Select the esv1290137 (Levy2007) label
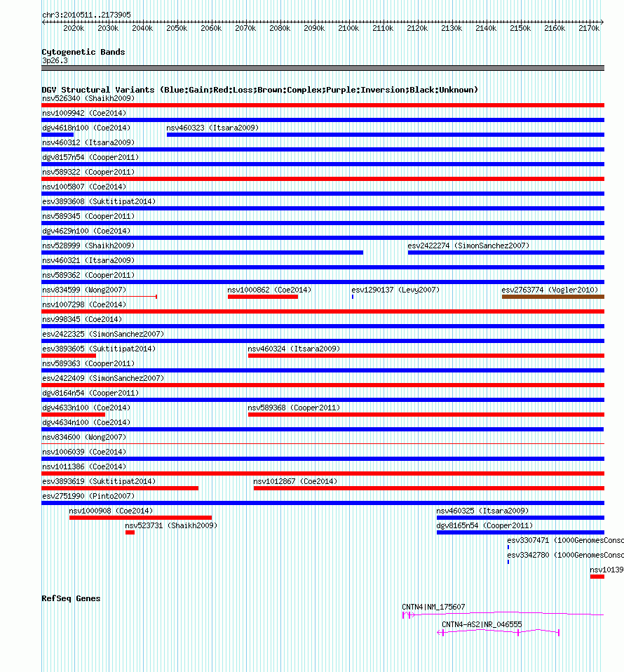The height and width of the screenshot is (672, 624). (x=395, y=290)
